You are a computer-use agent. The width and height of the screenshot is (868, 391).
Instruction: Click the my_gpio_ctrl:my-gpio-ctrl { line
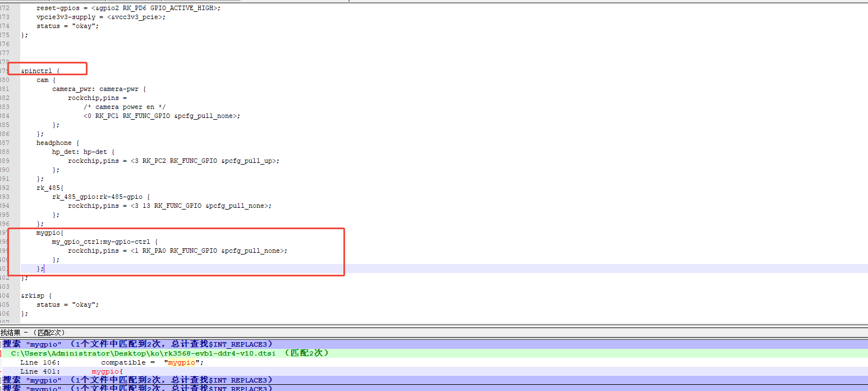click(105, 242)
